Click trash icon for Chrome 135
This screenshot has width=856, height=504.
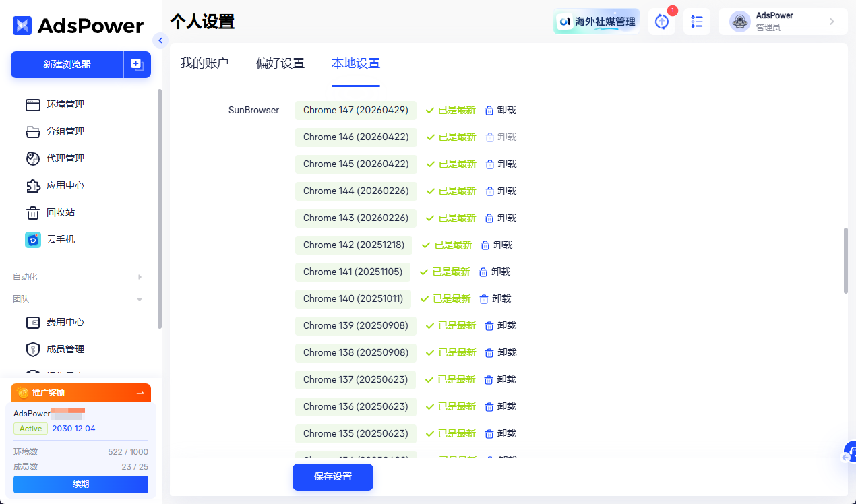pos(489,433)
